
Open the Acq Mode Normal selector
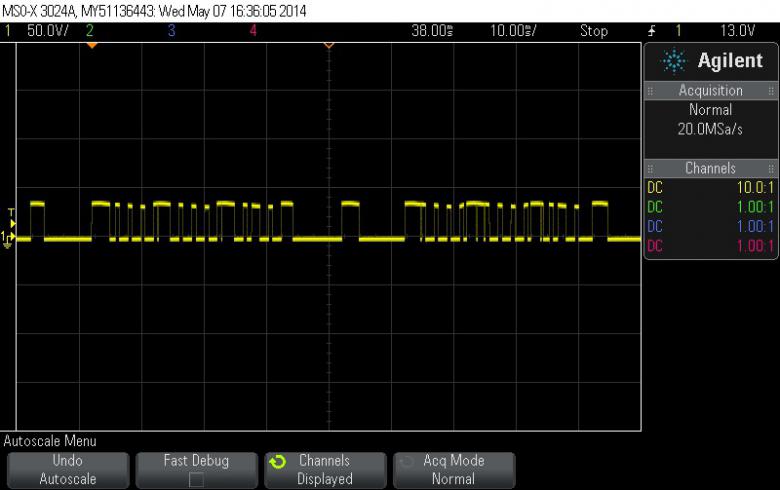[453, 470]
